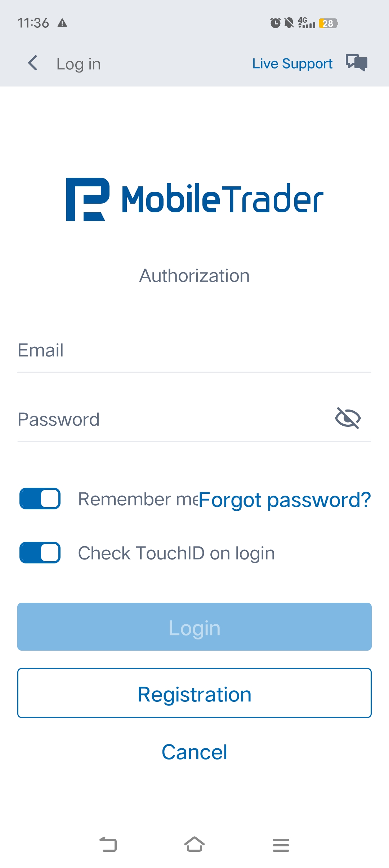Screen dimensions: 389x868
Task: Tap the Android back navigation icon
Action: pos(108,844)
